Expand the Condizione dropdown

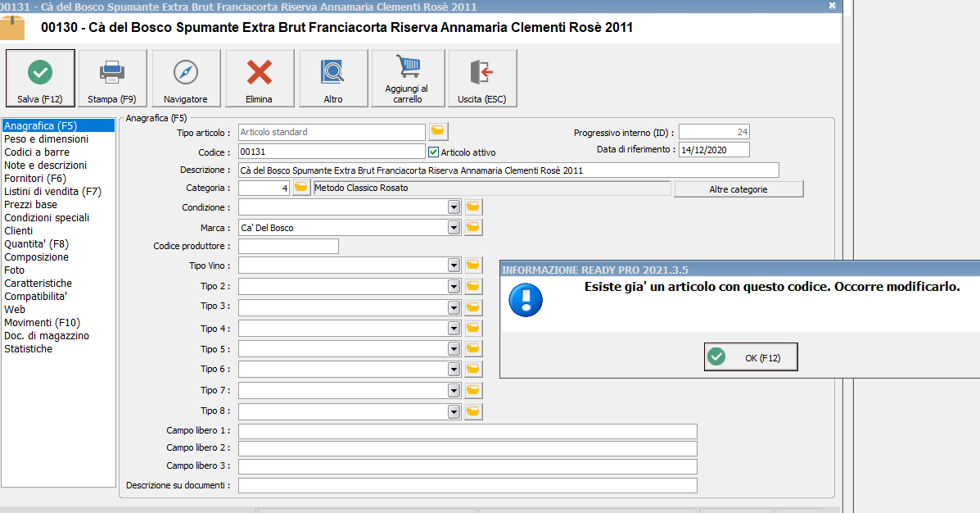(x=454, y=207)
